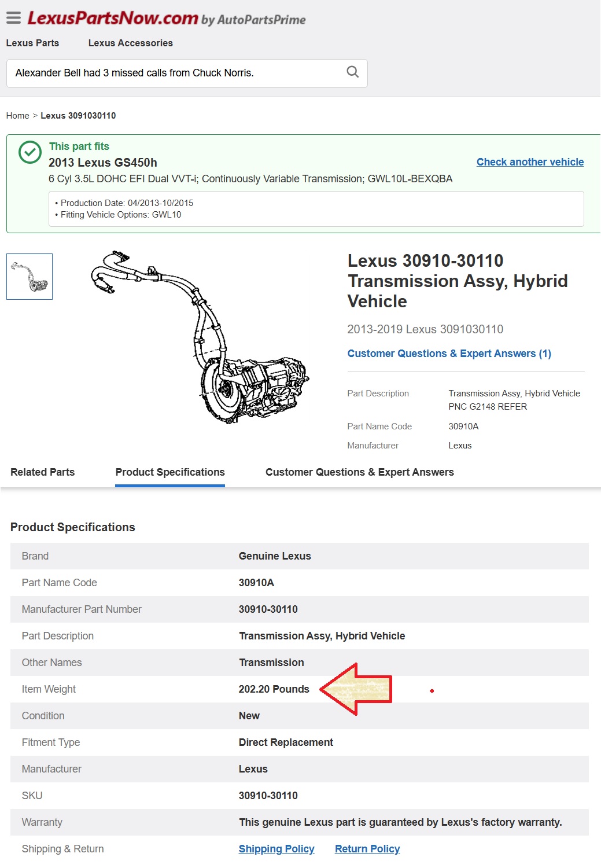Open the Lexus Accessories menu
601x868 pixels.
(x=130, y=43)
